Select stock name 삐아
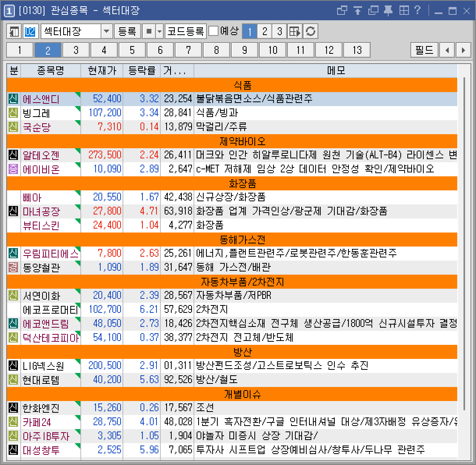This screenshot has width=476, height=465. point(32,197)
